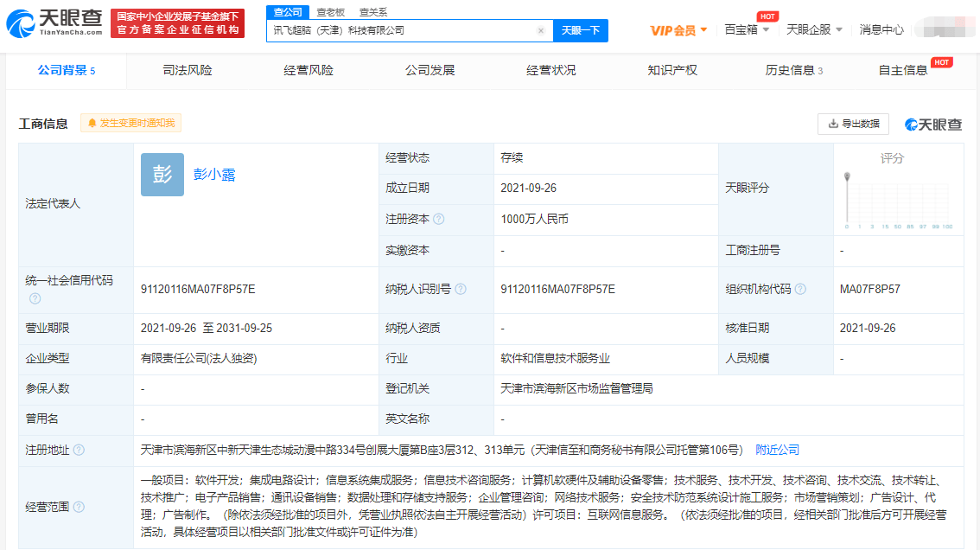Click the company name search input field
The width and height of the screenshot is (980, 550).
click(x=403, y=30)
